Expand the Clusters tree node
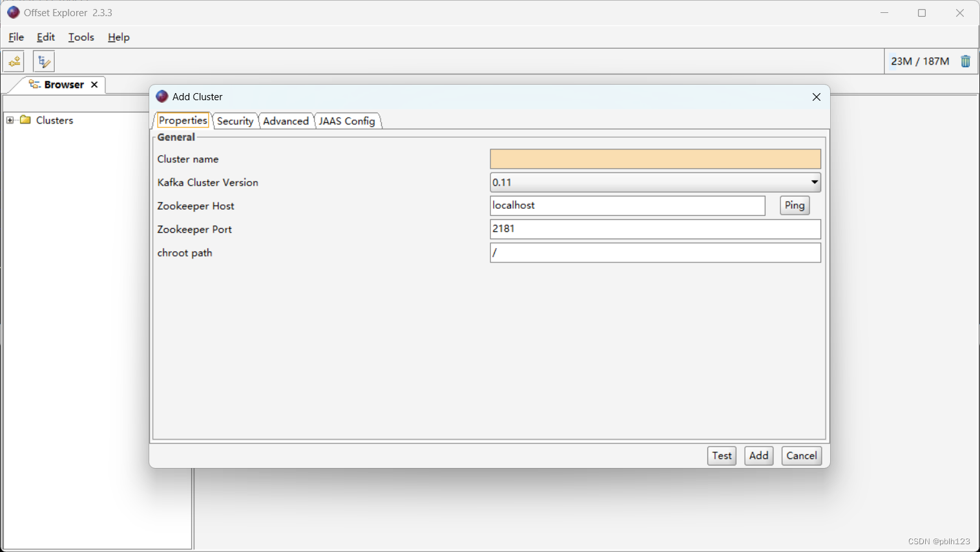Screen dimensions: 980x552 point(10,120)
